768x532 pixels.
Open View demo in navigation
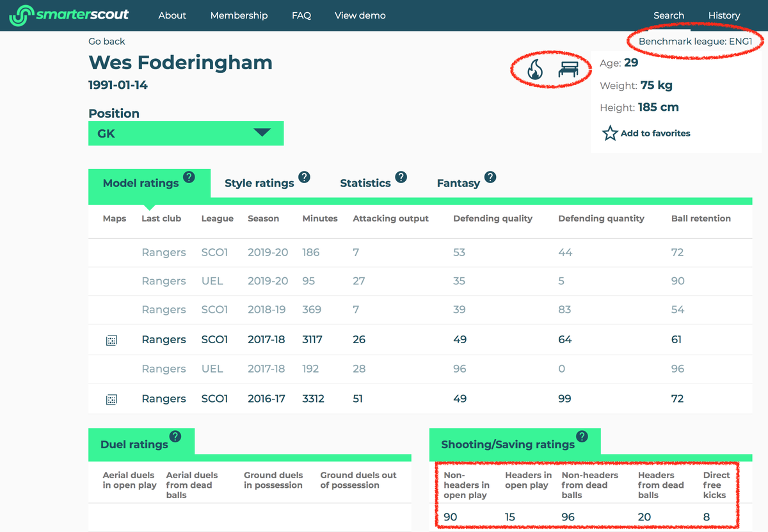(x=360, y=15)
